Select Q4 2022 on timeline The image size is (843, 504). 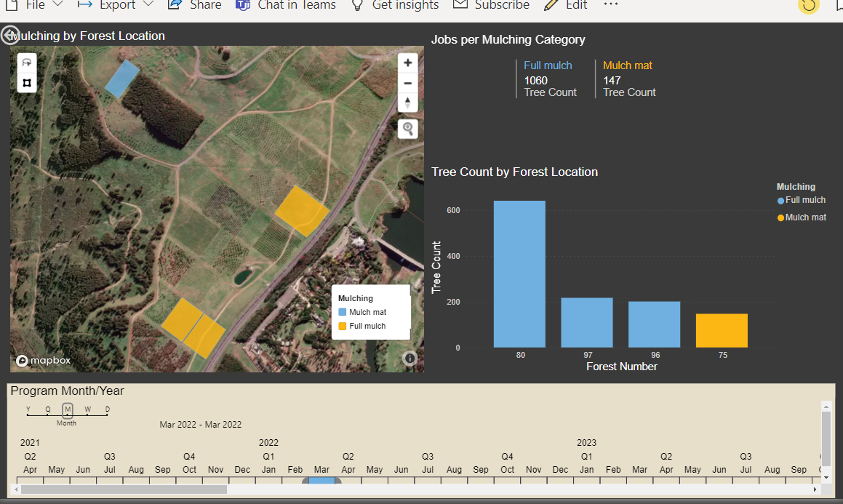[x=507, y=456]
